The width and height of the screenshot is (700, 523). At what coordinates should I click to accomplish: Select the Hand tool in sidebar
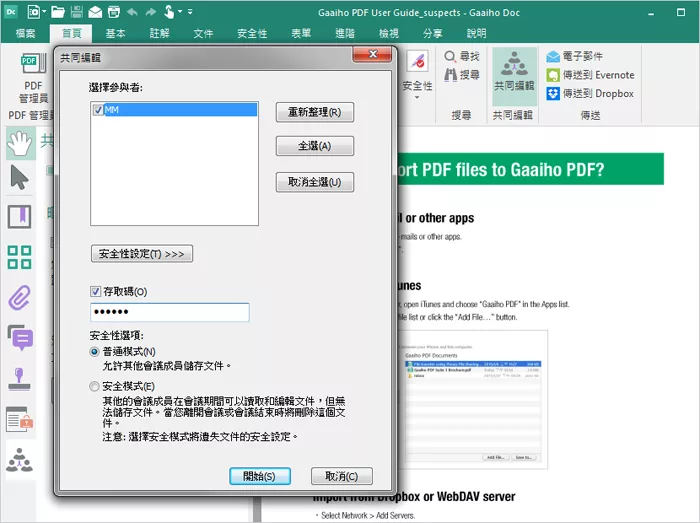click(x=19, y=143)
